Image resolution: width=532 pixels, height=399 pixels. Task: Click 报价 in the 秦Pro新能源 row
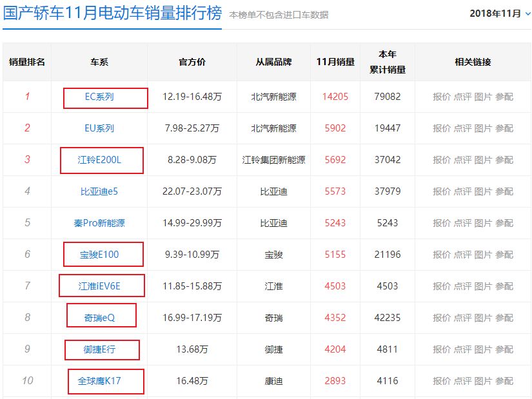[x=442, y=223]
